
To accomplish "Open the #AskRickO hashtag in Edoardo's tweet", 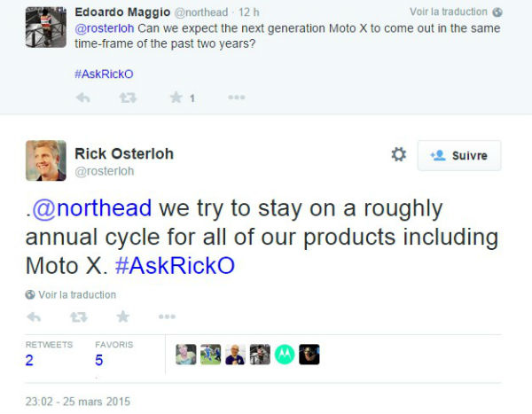I will click(104, 74).
